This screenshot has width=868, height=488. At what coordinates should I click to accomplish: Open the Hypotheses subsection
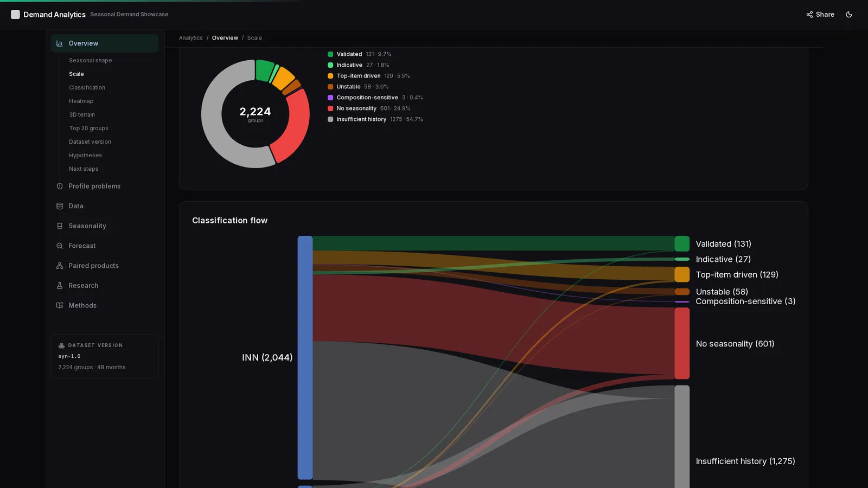click(x=85, y=155)
